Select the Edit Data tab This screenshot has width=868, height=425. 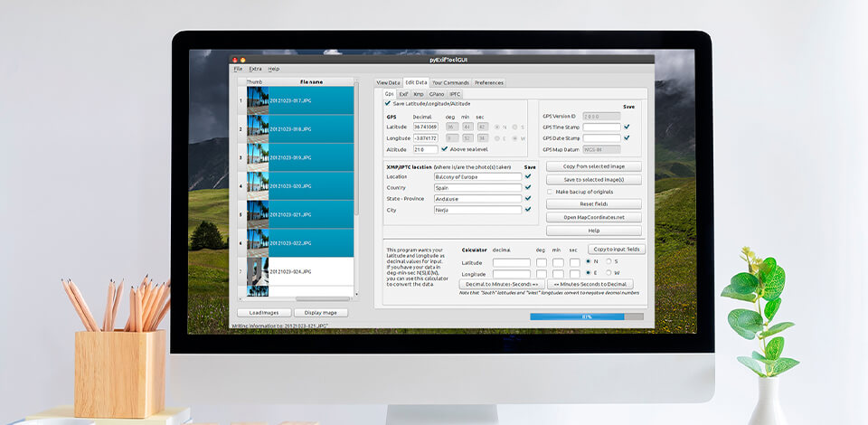pyautogui.click(x=416, y=82)
